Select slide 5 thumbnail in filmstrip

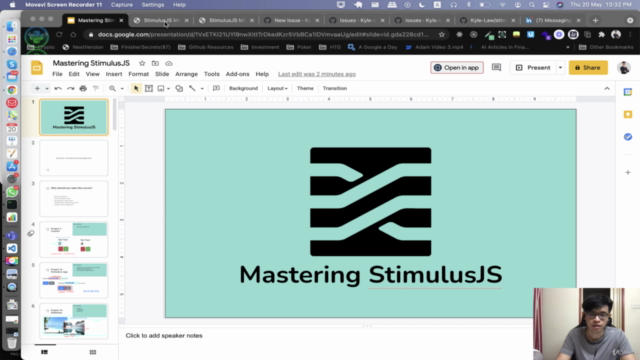coord(74,280)
